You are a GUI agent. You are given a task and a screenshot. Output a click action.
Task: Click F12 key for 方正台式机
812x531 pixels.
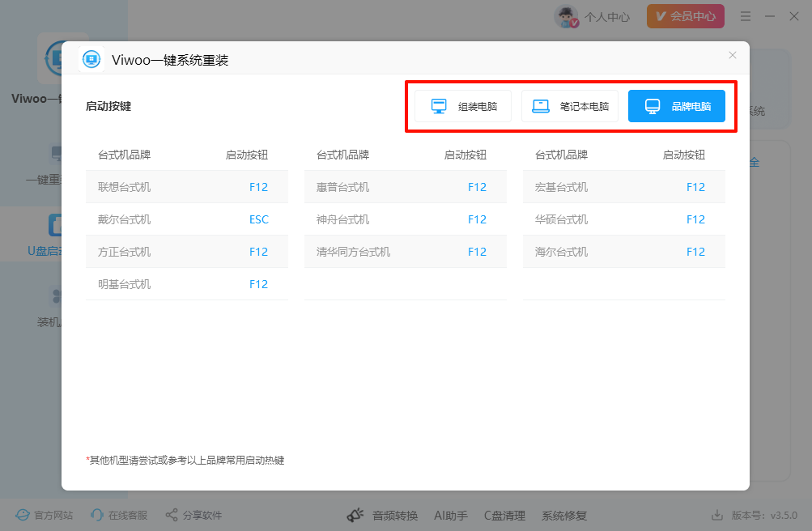tap(258, 252)
